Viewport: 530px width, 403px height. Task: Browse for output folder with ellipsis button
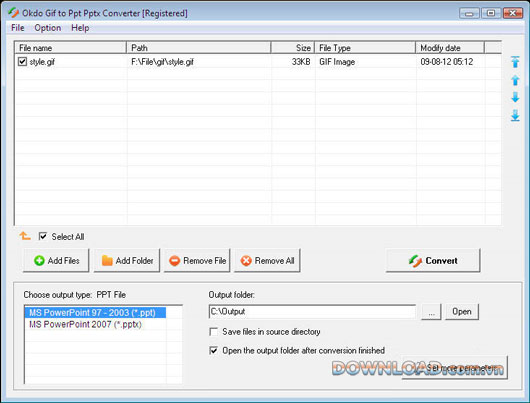click(x=431, y=311)
